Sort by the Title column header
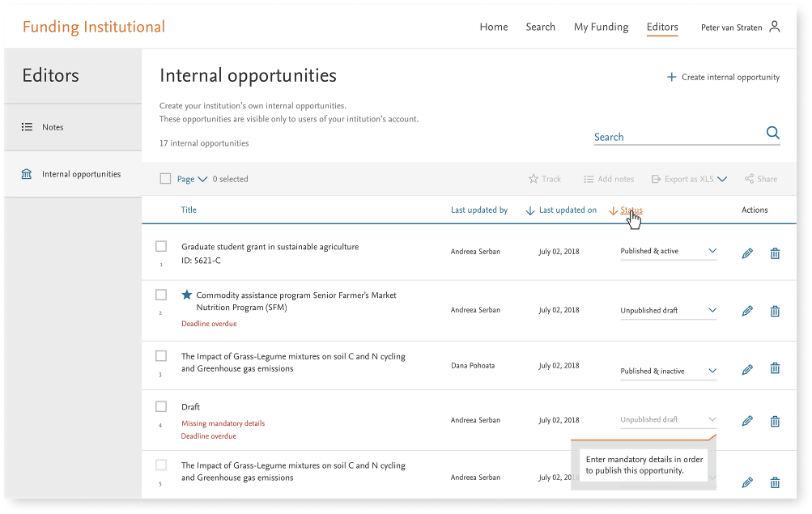Screen dimensions: 812x514 189,210
